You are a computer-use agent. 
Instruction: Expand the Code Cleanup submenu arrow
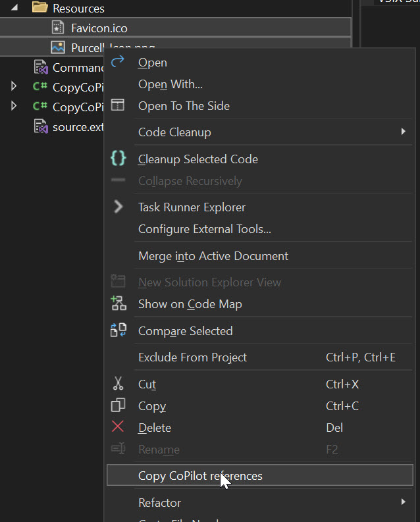pos(403,132)
